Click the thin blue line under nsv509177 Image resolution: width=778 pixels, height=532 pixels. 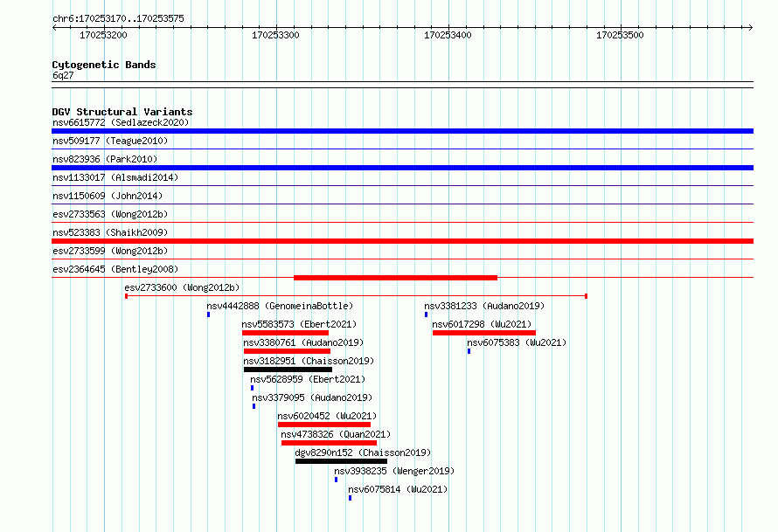[402, 149]
